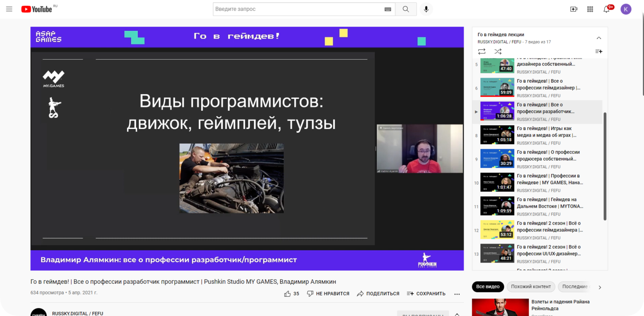Play playlist video with 47:40 duration
This screenshot has width=644, height=316.
(497, 66)
